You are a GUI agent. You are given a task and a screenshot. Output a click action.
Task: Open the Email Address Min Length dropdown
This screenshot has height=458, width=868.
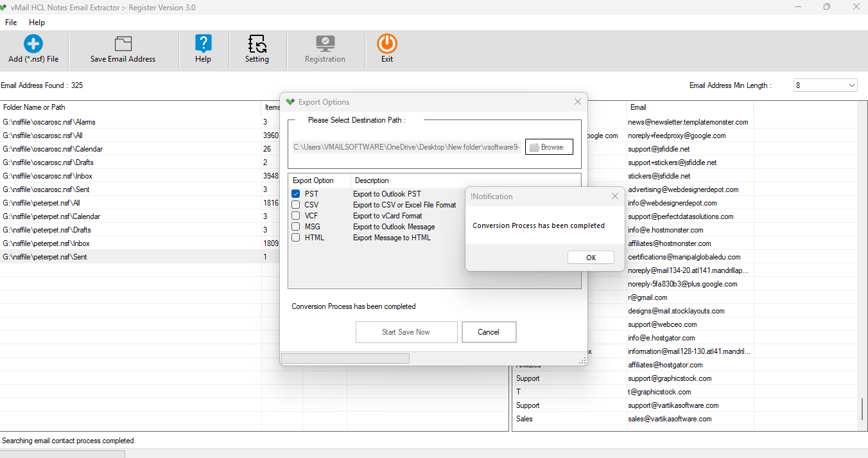[825, 85]
